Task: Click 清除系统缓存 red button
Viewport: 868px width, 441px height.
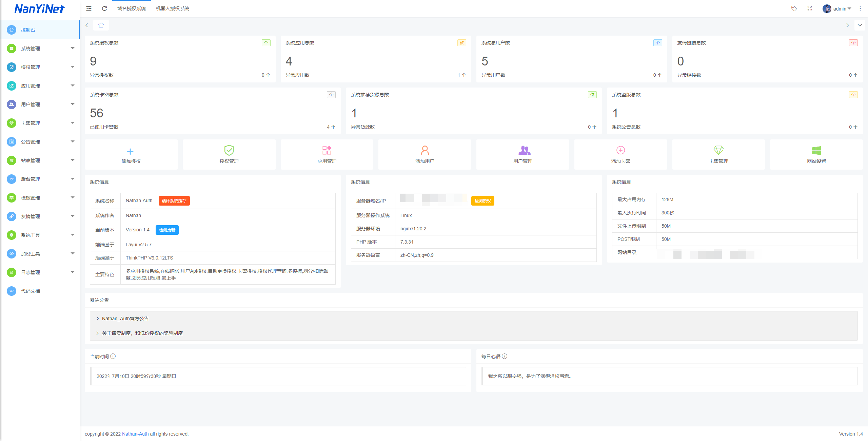Action: (x=174, y=201)
